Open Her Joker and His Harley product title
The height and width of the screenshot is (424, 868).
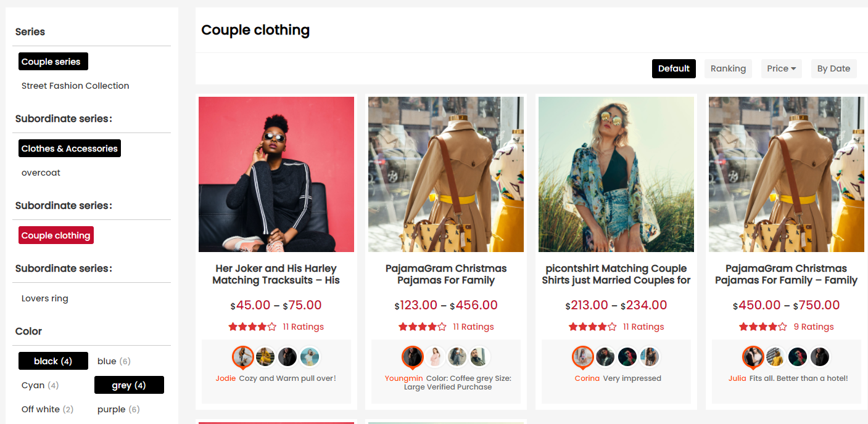pyautogui.click(x=276, y=274)
